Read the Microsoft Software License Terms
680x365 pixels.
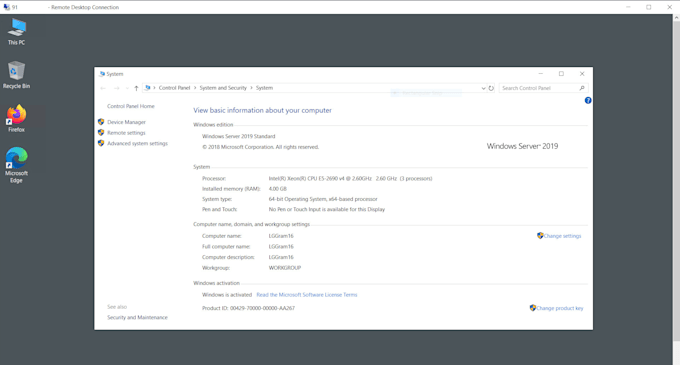pyautogui.click(x=307, y=295)
